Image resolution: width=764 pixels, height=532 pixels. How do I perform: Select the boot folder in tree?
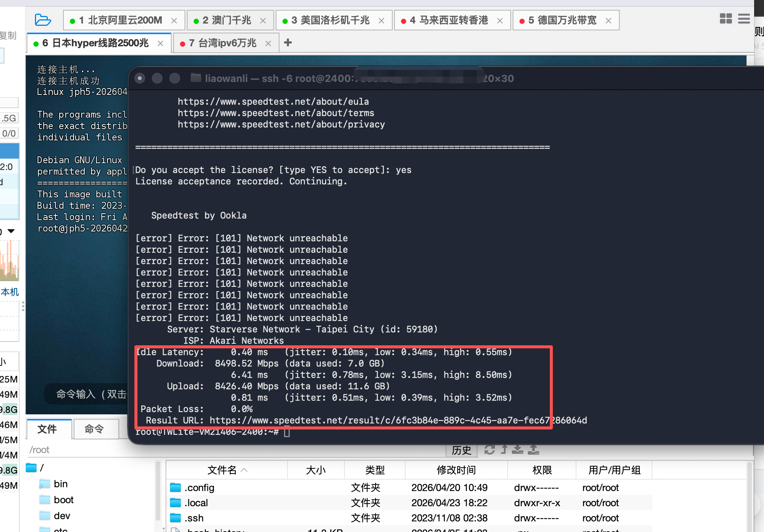coord(57,500)
